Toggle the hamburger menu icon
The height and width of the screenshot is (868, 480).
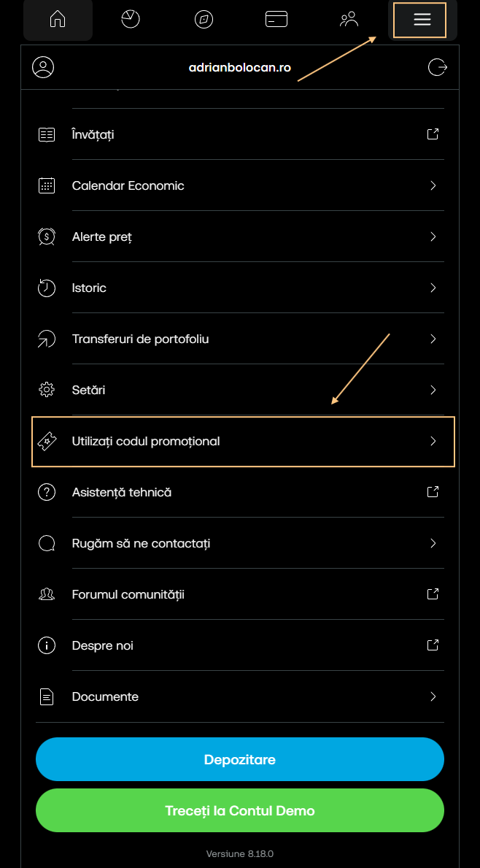pyautogui.click(x=422, y=20)
